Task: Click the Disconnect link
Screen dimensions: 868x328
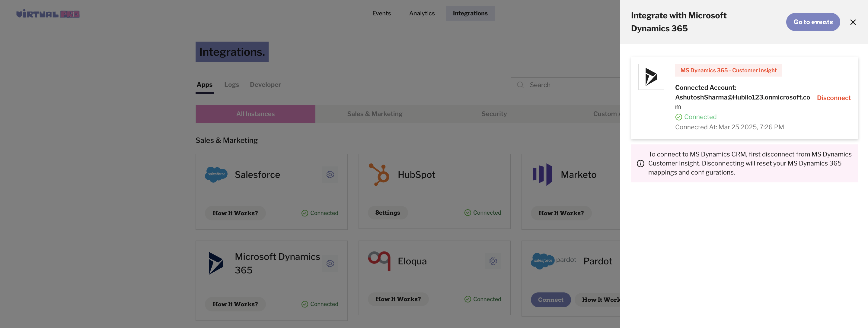Action: point(834,98)
